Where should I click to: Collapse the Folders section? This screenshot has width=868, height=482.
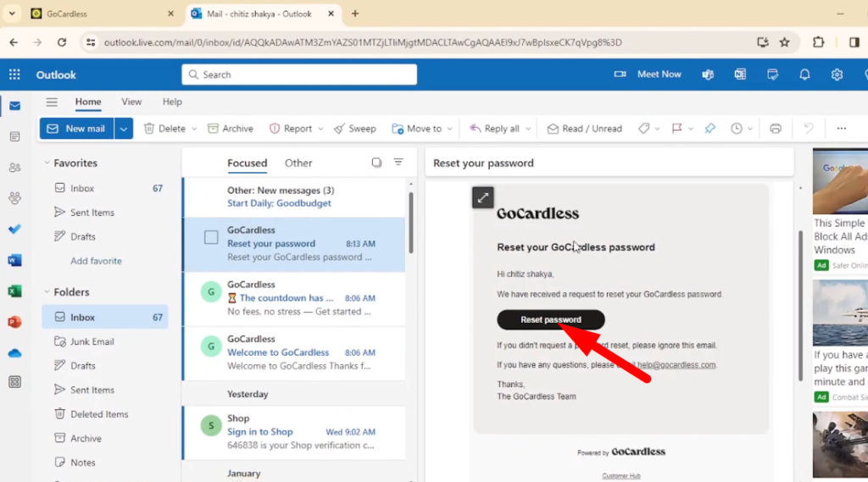tap(47, 291)
